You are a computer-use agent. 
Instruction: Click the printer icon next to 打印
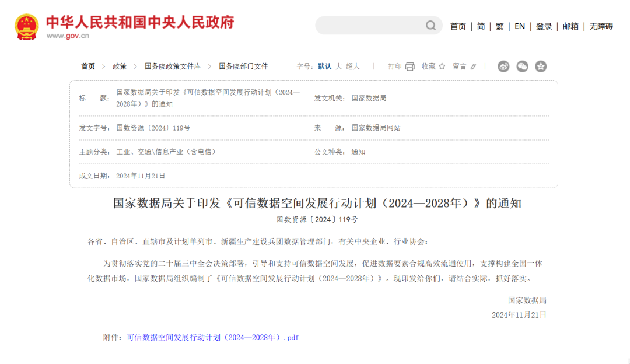410,66
